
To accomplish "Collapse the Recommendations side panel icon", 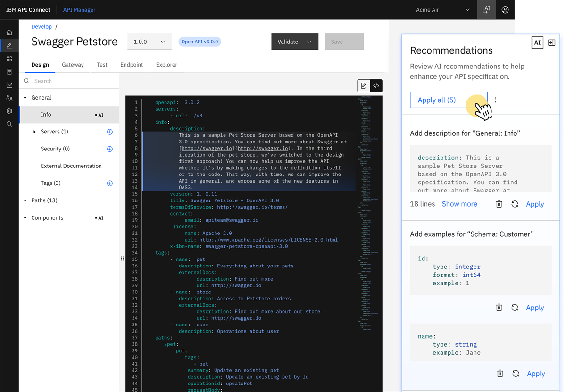I will (551, 43).
